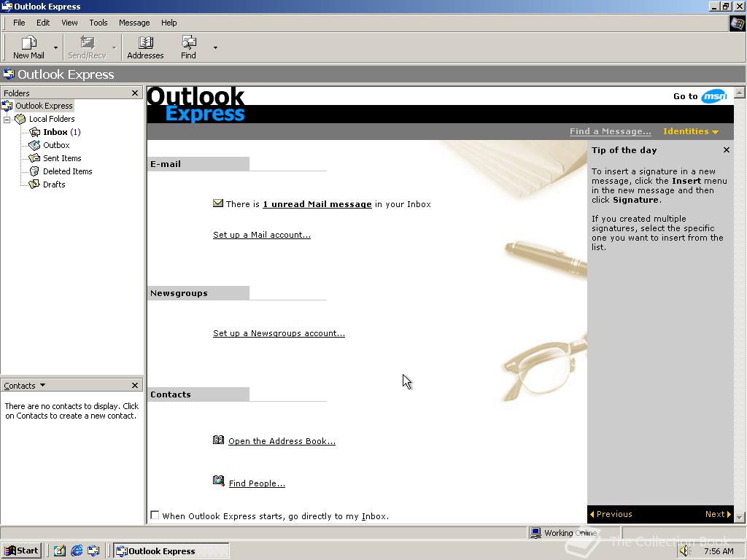Screen dimensions: 747x560
Task: Click the Find People magnifier icon
Action: pyautogui.click(x=218, y=481)
